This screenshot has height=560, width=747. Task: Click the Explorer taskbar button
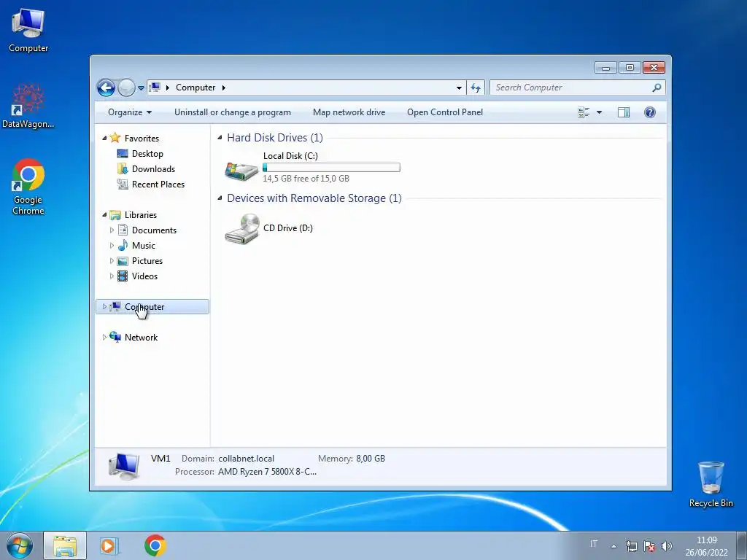coord(65,545)
